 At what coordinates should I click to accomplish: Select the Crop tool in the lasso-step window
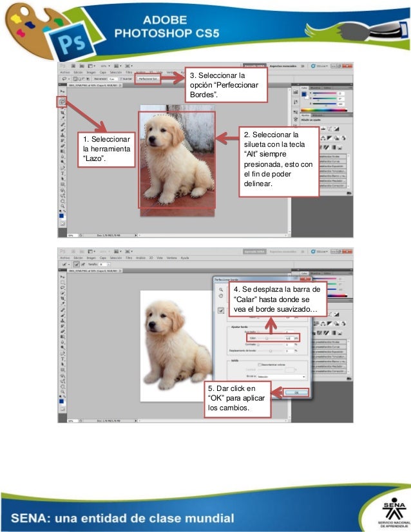[x=62, y=113]
